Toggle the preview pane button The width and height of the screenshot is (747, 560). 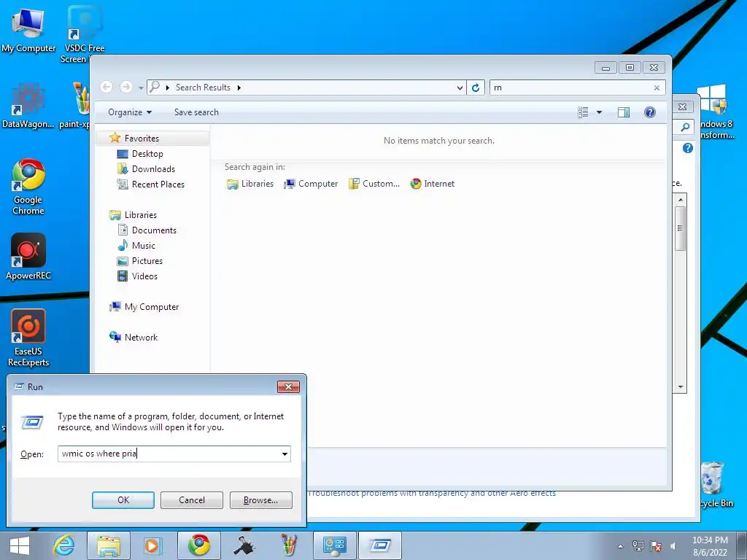(x=624, y=112)
